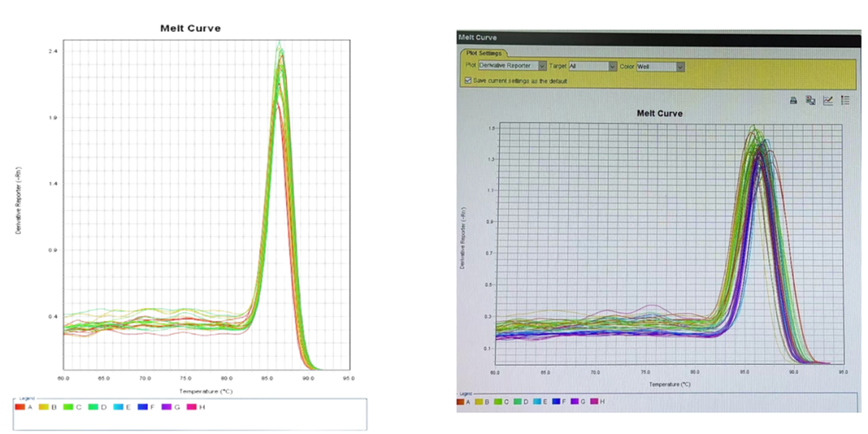Click yellow swatch B in Plot Settings window legend
The image size is (868, 434).
(x=480, y=401)
